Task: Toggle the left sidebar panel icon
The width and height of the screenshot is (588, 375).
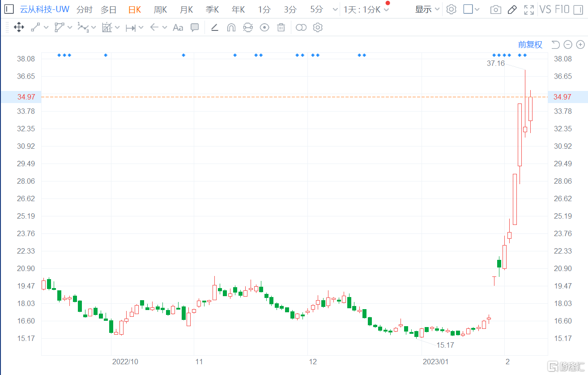Action: (x=9, y=9)
